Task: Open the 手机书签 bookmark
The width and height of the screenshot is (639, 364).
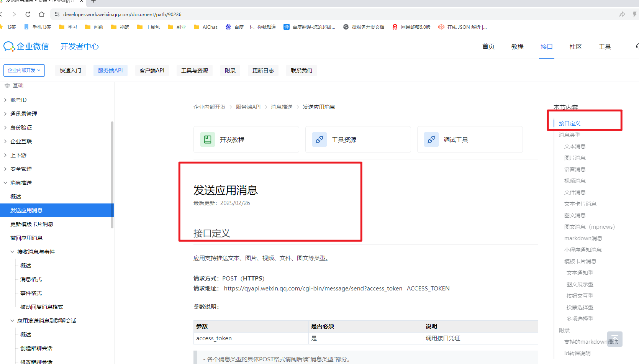Action: [x=38, y=27]
